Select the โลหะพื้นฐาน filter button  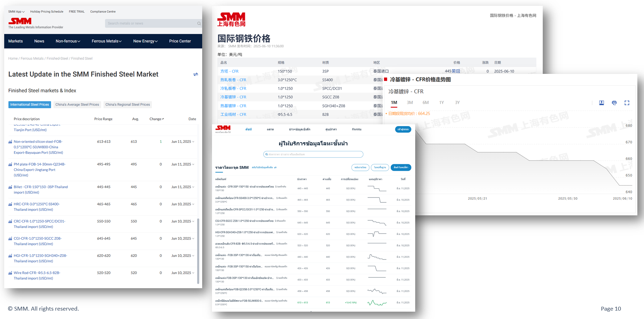(x=380, y=167)
